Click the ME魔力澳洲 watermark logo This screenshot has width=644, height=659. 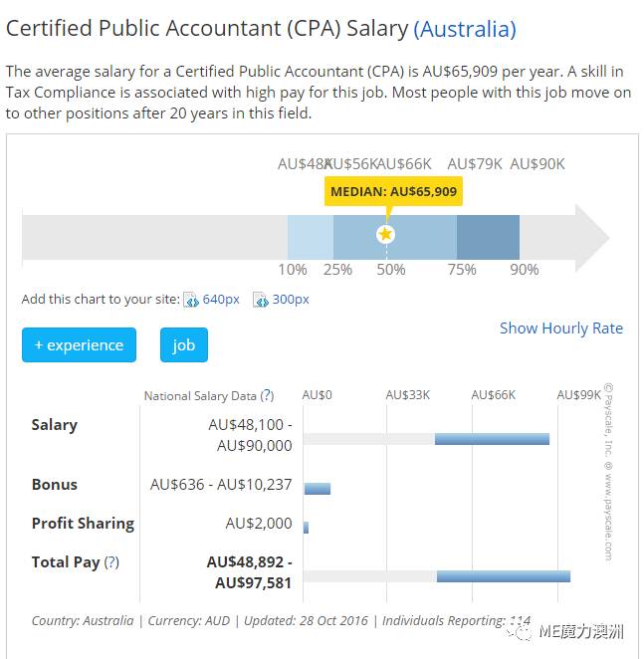coord(566,631)
